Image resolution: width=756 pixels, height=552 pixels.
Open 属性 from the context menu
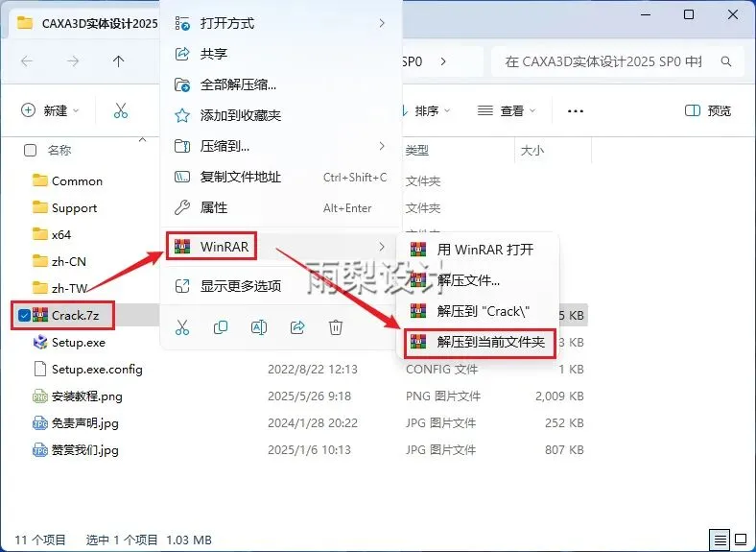[x=281, y=208]
